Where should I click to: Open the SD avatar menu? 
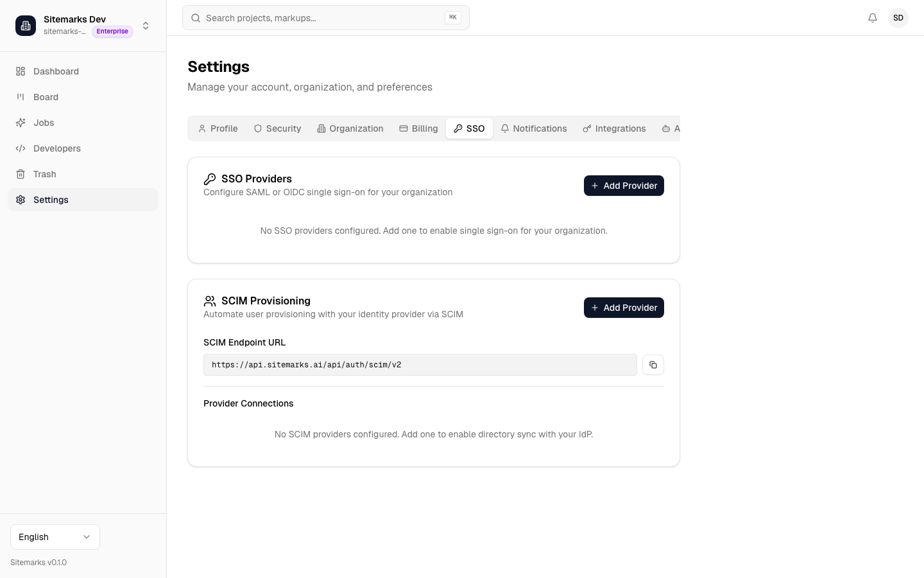click(898, 18)
